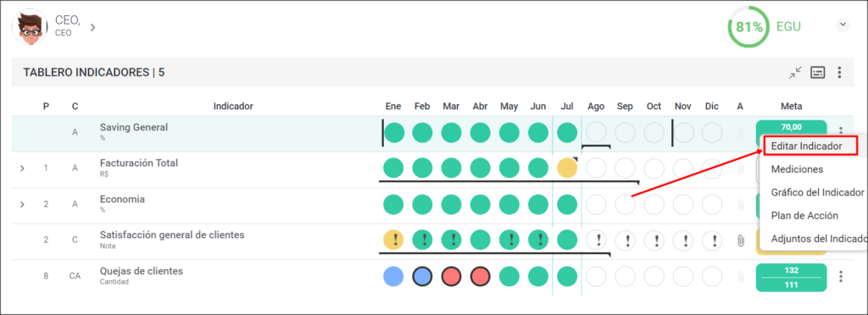The image size is (868, 315).
Task: Click Quejas de clientes February outlined blue circle
Action: (422, 276)
